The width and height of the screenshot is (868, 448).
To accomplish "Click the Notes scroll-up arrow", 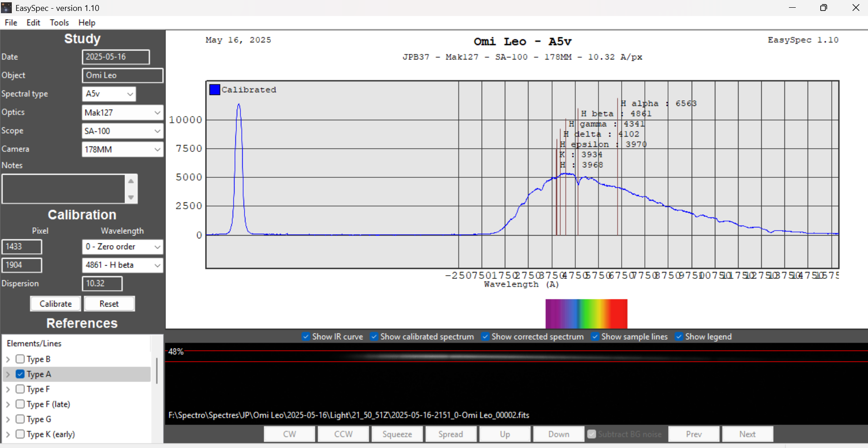I will tap(131, 181).
